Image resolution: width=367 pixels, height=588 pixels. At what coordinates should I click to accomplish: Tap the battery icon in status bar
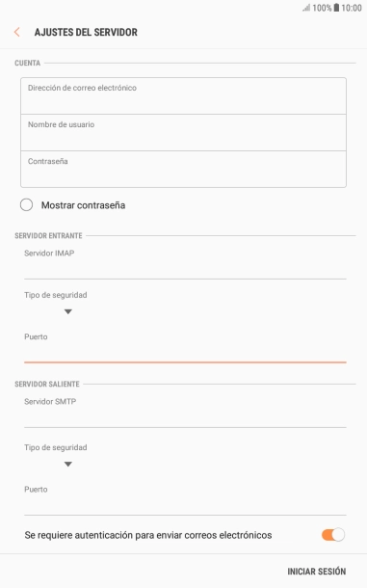coord(336,8)
